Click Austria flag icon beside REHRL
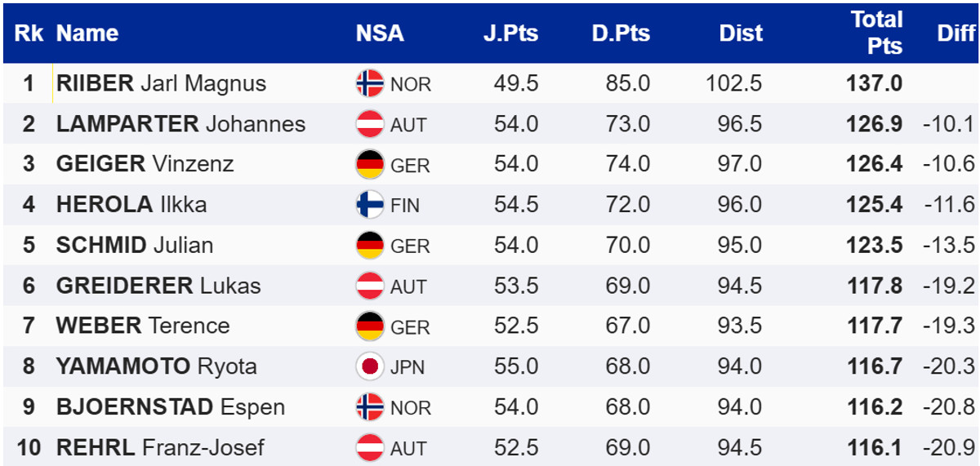Viewport: 980px width, 466px height. pyautogui.click(x=370, y=447)
